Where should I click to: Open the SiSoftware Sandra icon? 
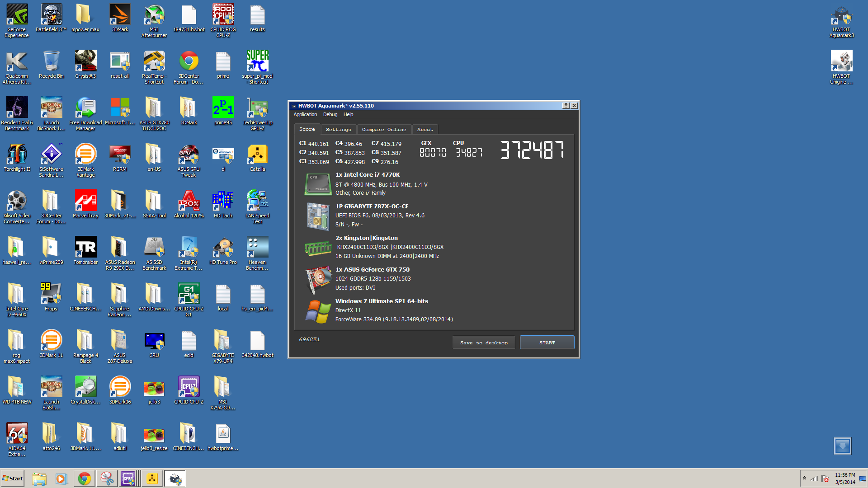coord(51,160)
